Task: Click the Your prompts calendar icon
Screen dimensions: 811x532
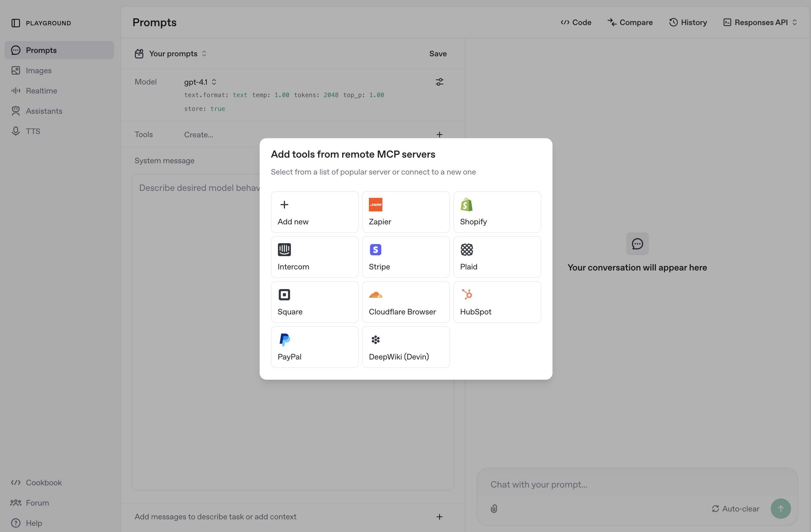Action: (139, 54)
